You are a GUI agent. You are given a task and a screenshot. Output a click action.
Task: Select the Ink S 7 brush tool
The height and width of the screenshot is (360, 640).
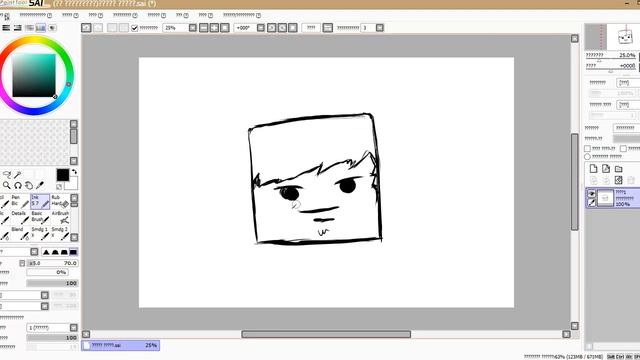coord(40,202)
